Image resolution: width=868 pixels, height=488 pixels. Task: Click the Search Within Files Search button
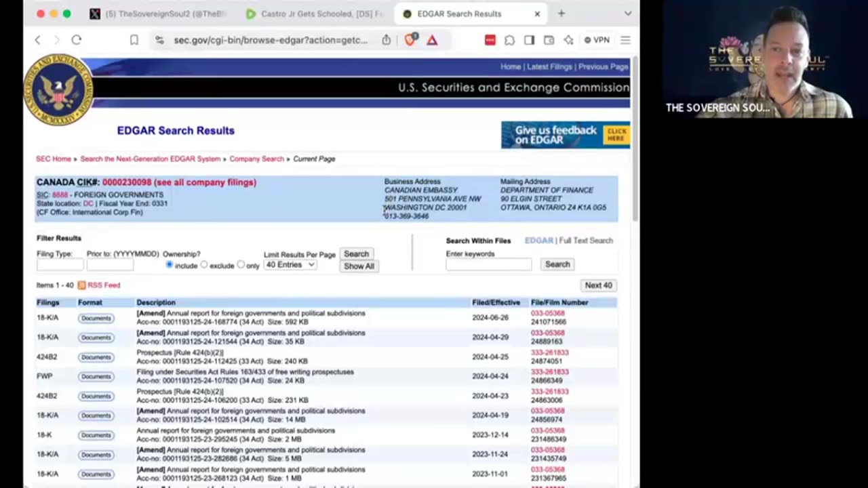[557, 264]
